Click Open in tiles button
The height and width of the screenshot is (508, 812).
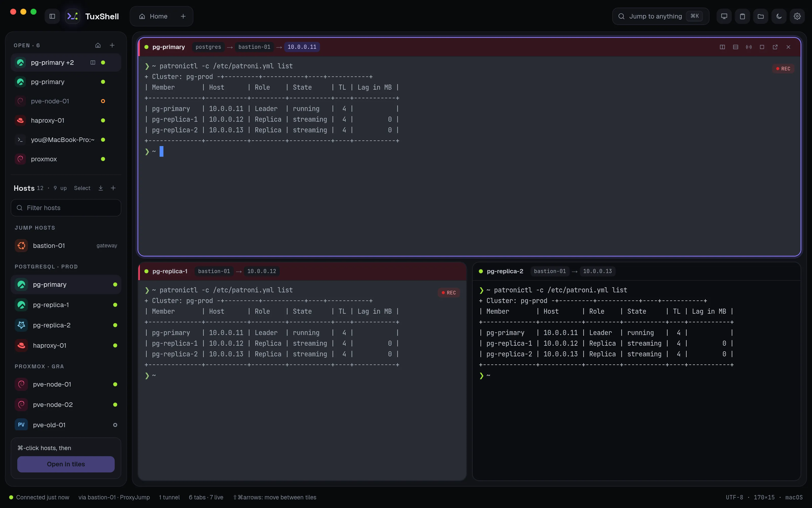(x=66, y=464)
